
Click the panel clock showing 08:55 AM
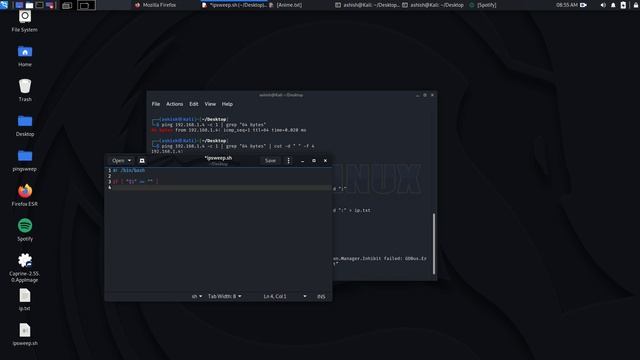(567, 5)
